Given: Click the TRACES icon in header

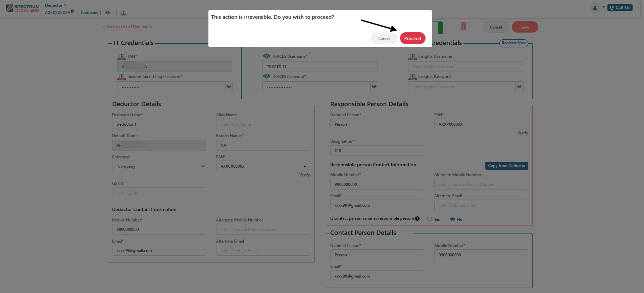Looking at the screenshot, I should [108, 13].
